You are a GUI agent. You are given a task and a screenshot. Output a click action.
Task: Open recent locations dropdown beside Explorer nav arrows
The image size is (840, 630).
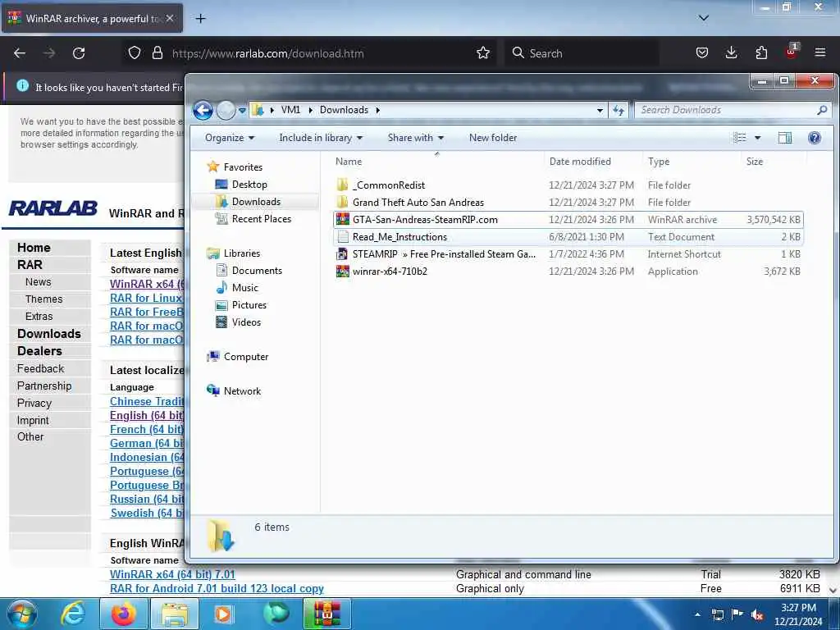(242, 111)
